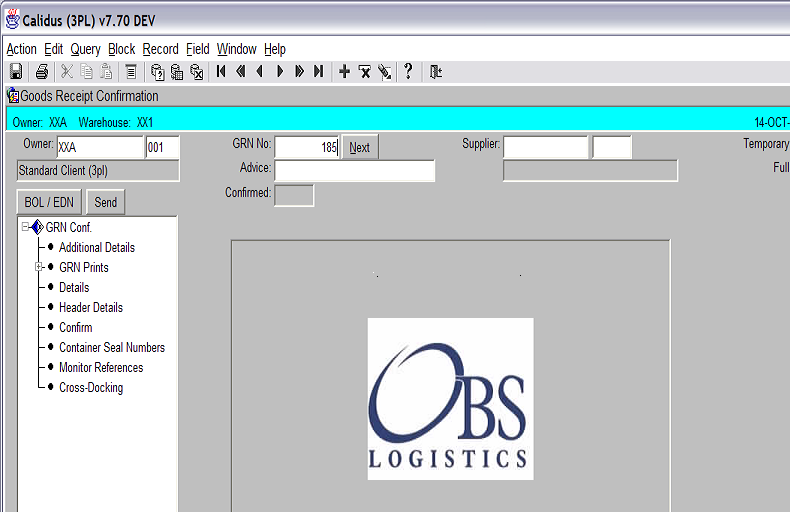Click the Next button beside GRN No
Image resolution: width=790 pixels, height=512 pixels.
[360, 147]
